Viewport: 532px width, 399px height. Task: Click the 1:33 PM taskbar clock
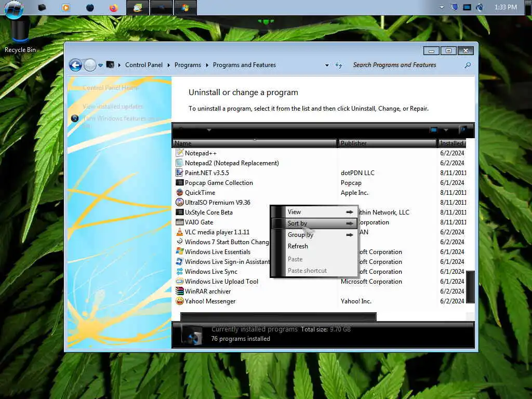506,7
